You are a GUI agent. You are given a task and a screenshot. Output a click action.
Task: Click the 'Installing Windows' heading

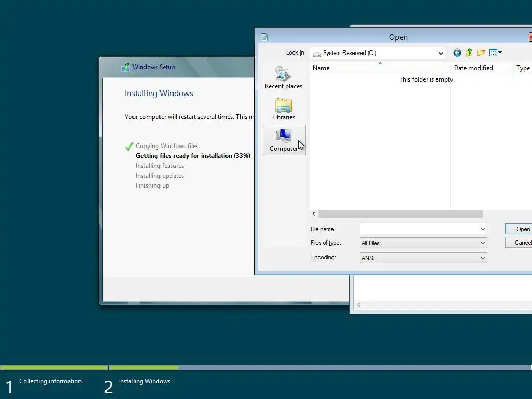coord(159,94)
